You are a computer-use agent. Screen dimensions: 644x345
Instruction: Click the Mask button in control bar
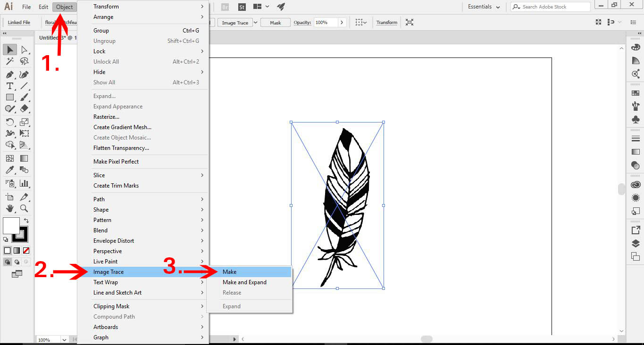(x=275, y=22)
